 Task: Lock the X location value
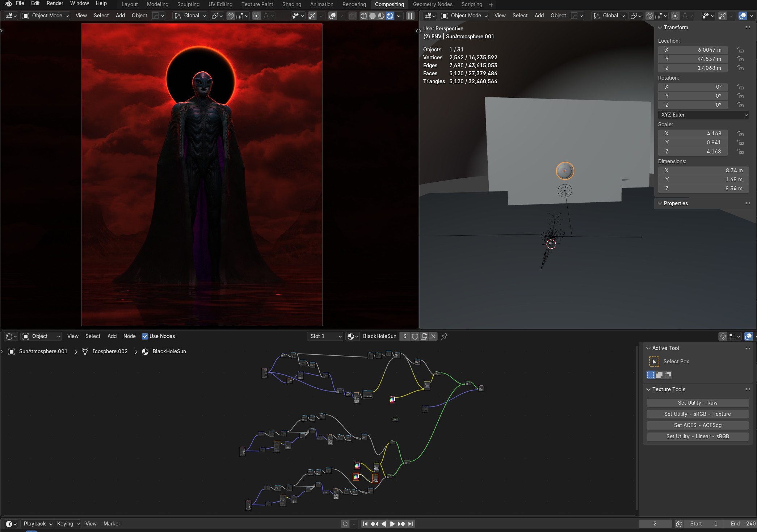tap(740, 50)
